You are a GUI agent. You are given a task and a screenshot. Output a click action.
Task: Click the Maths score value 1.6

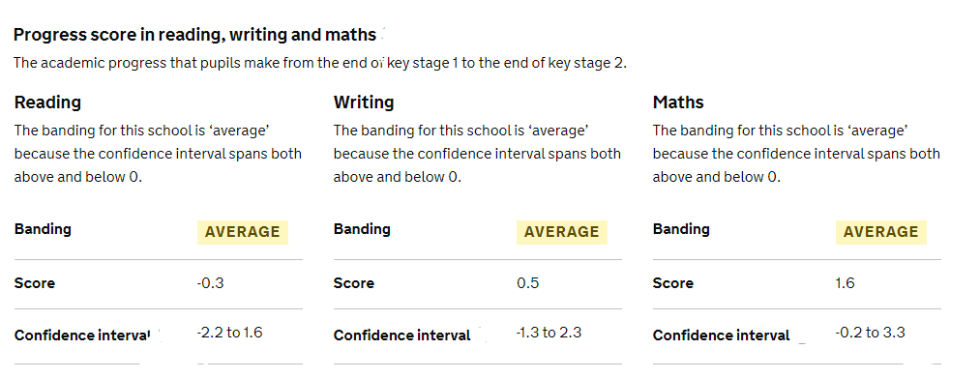(845, 283)
